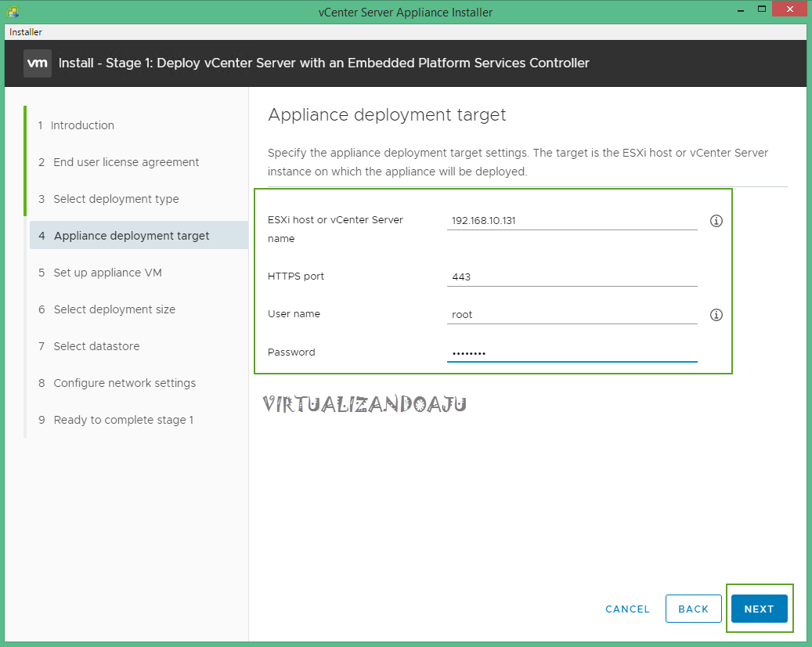Click Set up appliance VM step

coord(107,273)
